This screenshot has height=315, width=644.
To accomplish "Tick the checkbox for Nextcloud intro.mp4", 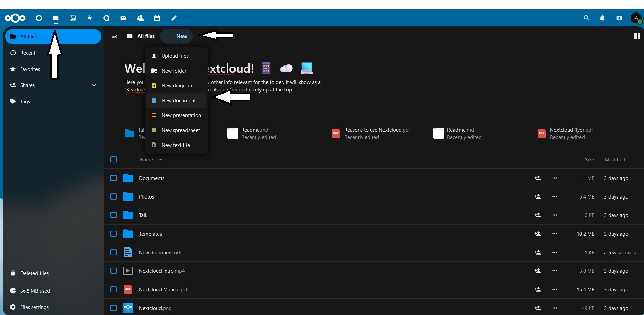I will [x=114, y=271].
